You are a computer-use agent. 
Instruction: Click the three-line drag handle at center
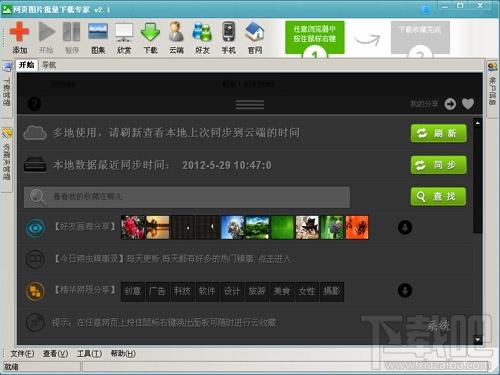[250, 104]
